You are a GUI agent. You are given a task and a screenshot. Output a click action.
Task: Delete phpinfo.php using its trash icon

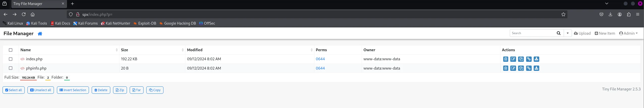(x=505, y=68)
